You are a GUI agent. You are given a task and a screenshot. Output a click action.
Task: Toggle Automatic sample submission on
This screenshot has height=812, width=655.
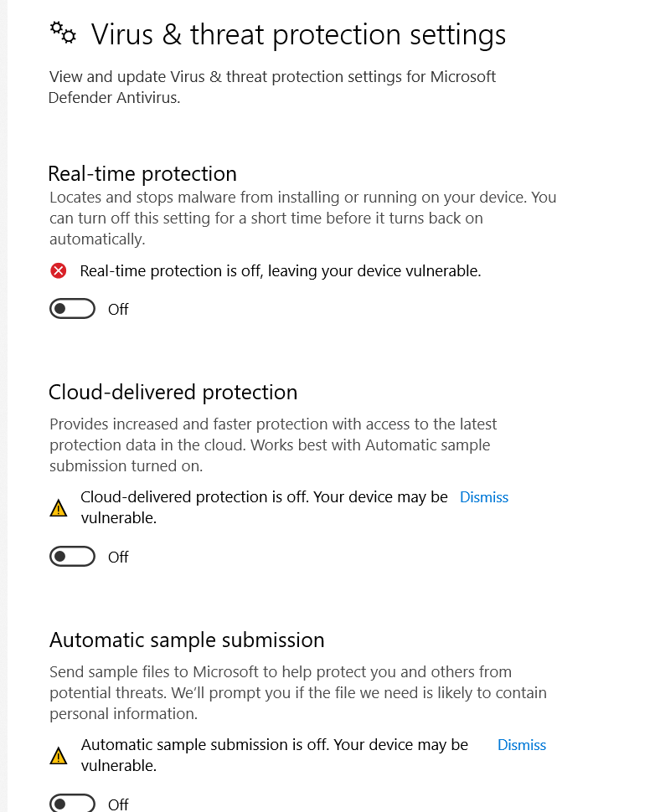73,803
